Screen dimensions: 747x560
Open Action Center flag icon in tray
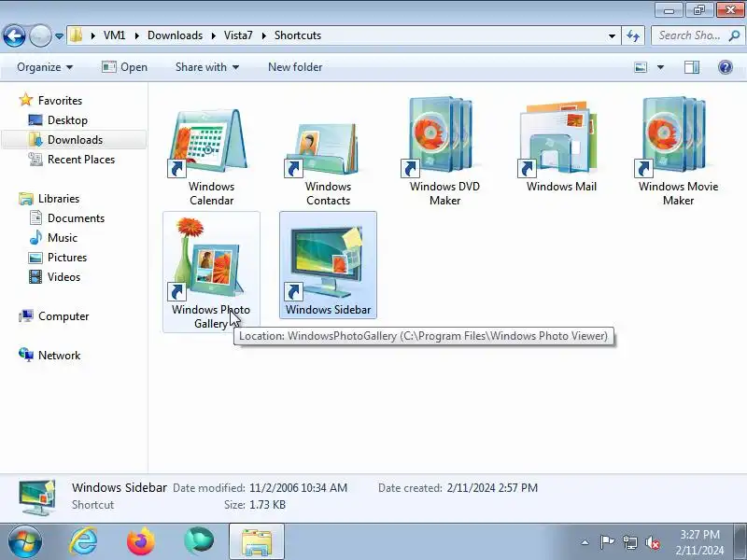pyautogui.click(x=606, y=542)
